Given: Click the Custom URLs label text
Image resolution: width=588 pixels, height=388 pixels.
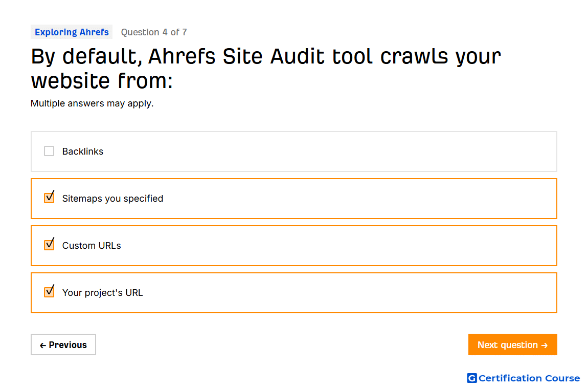Looking at the screenshot, I should point(92,245).
